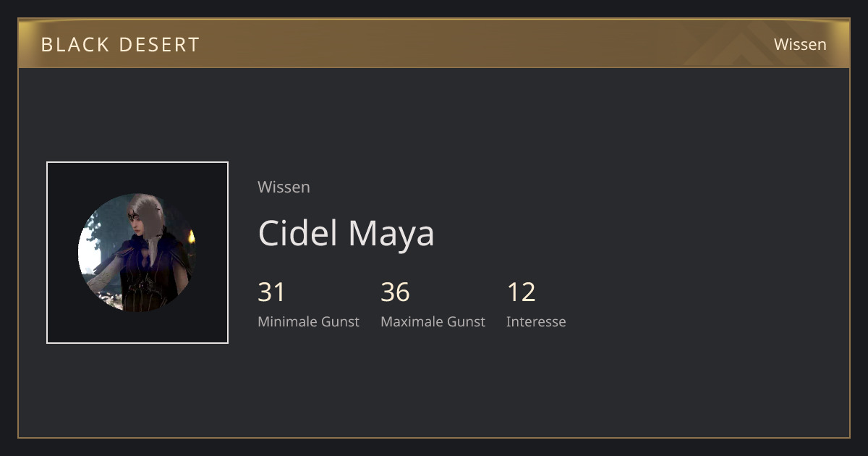
Task: Click the Wissen category label above the name
Action: pyautogui.click(x=284, y=187)
